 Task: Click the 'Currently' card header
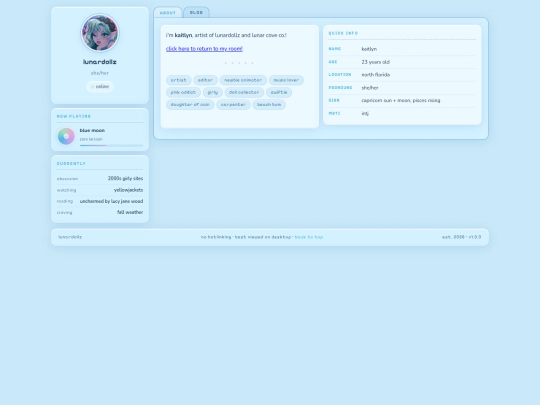point(71,164)
